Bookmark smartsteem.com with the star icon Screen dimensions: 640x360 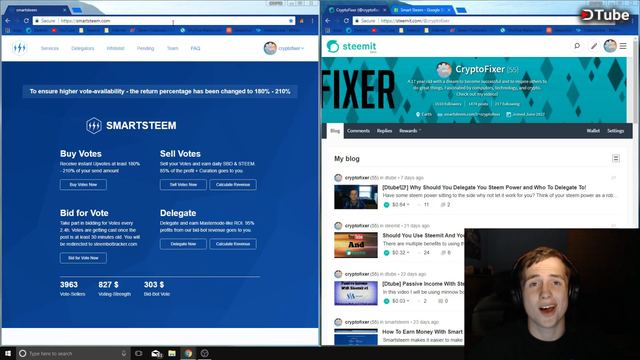(x=291, y=21)
